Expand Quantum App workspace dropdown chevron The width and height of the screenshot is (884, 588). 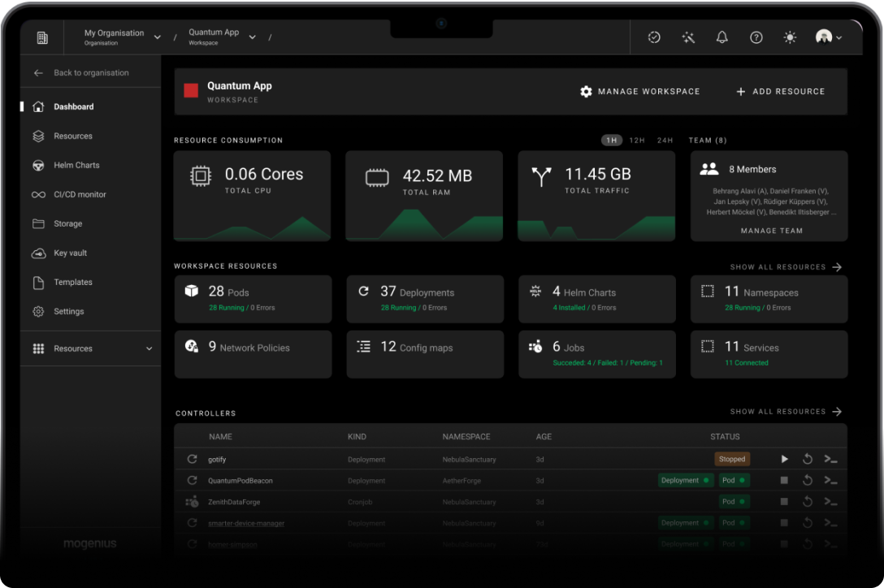tap(253, 37)
